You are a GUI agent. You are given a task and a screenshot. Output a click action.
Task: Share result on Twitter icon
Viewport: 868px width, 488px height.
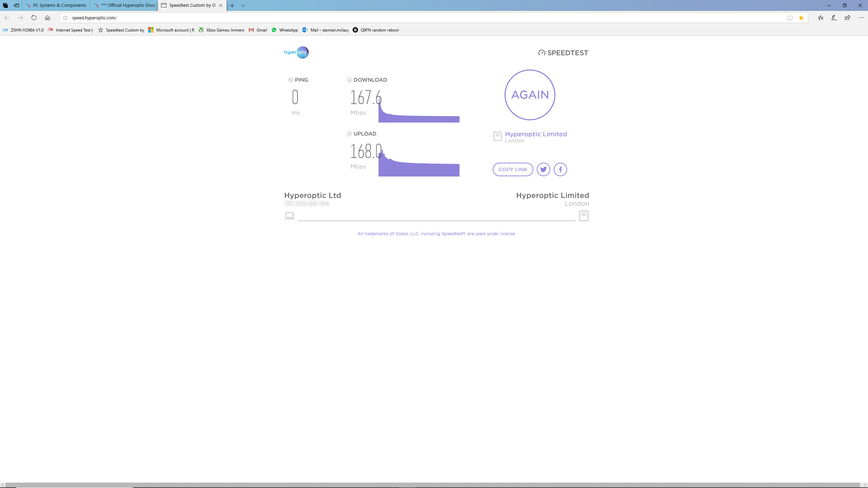tap(543, 169)
